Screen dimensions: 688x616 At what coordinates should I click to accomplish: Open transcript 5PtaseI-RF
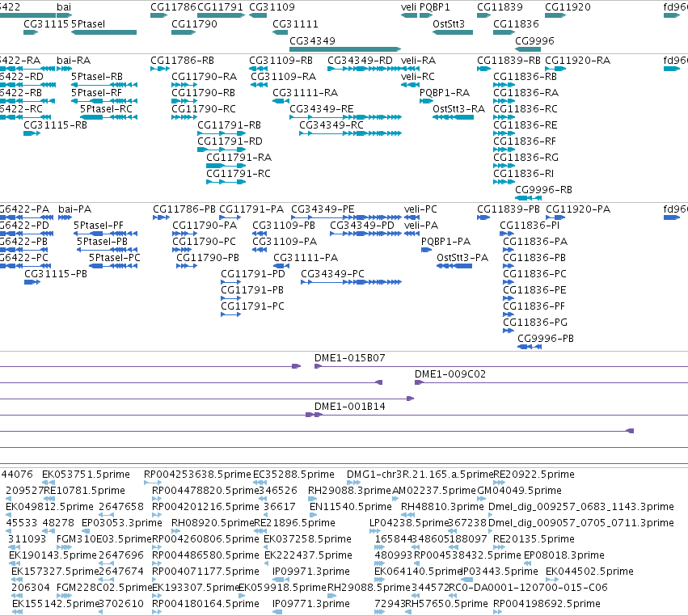click(x=96, y=93)
